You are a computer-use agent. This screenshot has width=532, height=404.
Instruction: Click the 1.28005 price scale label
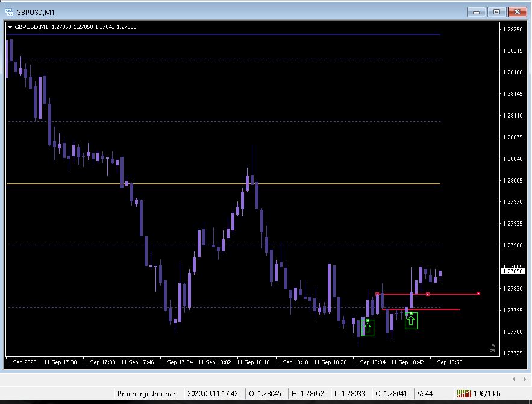click(513, 181)
